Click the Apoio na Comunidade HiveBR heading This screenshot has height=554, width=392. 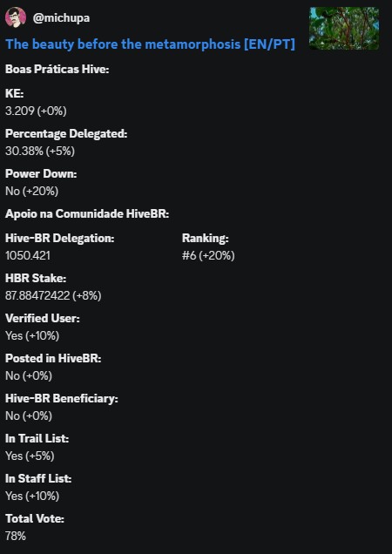(x=87, y=214)
